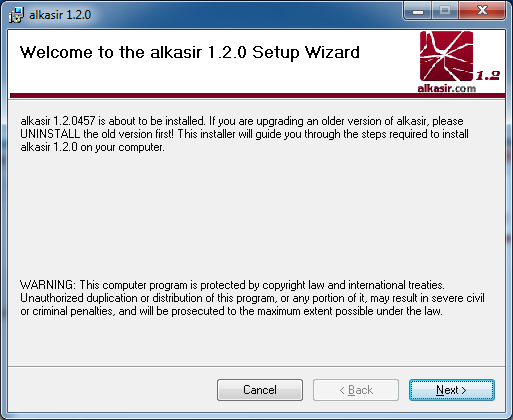Screen dimensions: 513x420
Task: Click the installer icon in the title bar
Action: tap(16, 15)
